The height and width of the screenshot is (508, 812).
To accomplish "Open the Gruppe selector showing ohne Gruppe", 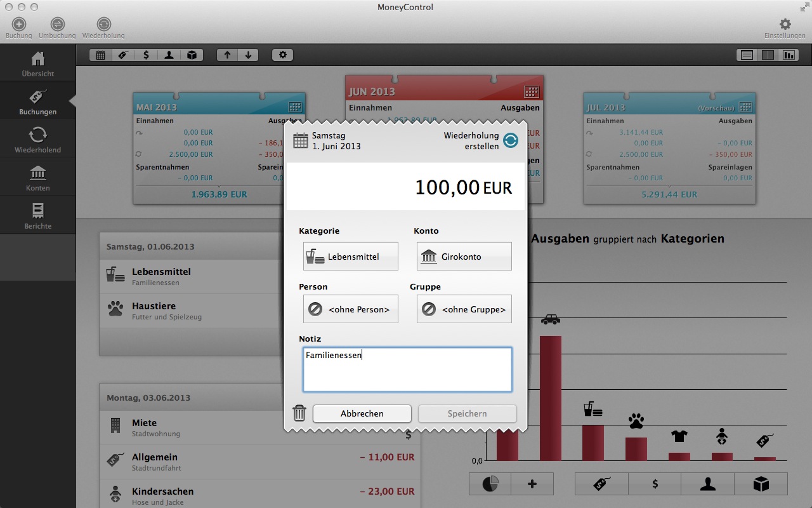I will (464, 309).
